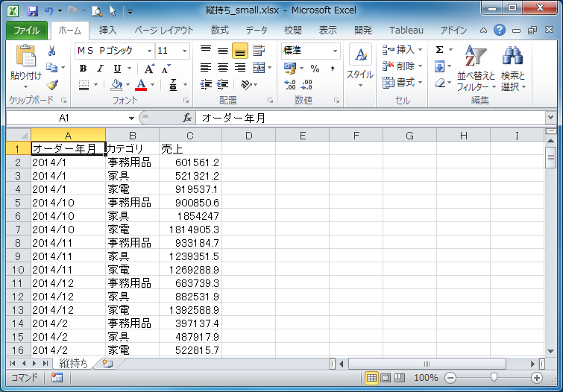Screen dimensions: 563x392
Task: Cut selection with the scissors icon
Action: 51,51
